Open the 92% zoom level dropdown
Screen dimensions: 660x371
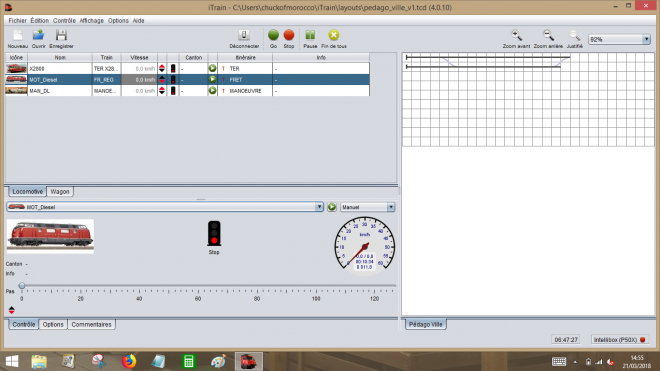pos(646,39)
